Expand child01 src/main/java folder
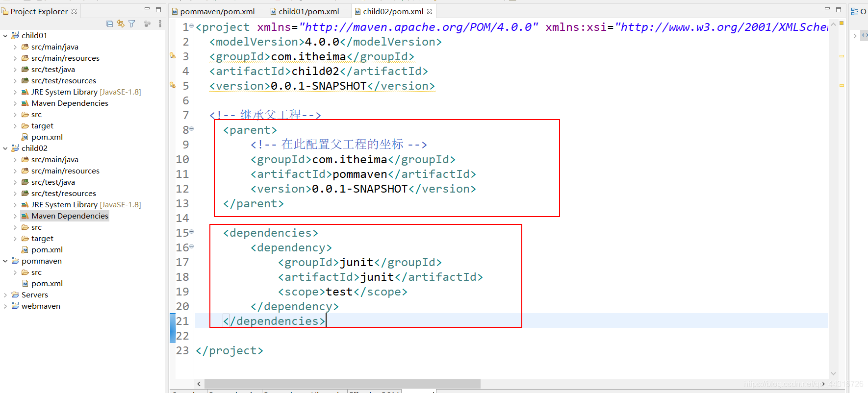The height and width of the screenshot is (393, 868). 15,47
